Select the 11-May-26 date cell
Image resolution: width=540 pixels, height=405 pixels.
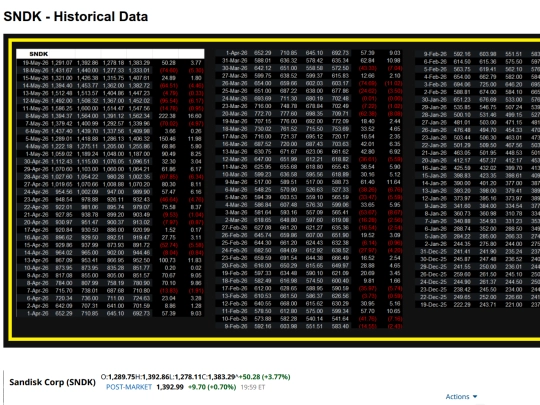[35, 108]
